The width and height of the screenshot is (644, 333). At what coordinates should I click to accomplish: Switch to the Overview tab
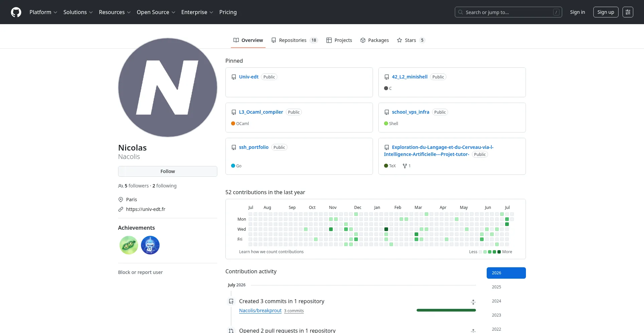click(248, 40)
